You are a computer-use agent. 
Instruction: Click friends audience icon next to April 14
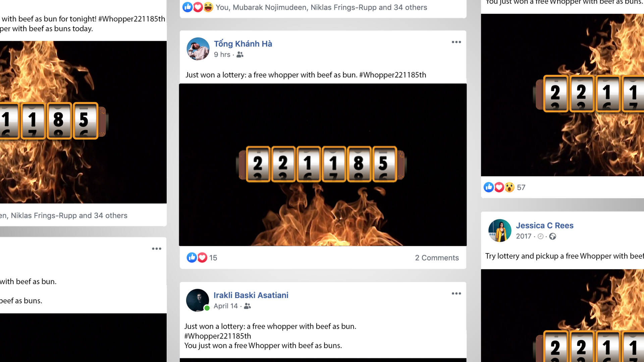click(x=247, y=306)
